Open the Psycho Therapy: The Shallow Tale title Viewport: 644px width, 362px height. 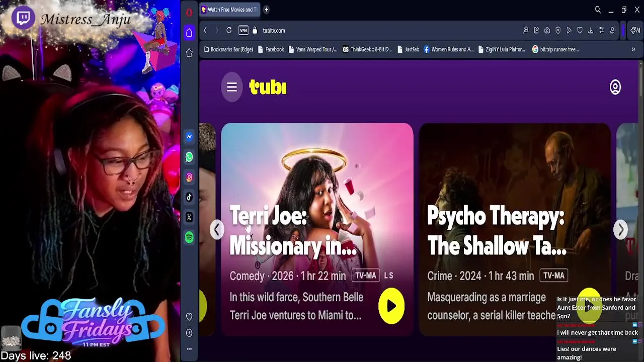pos(497,231)
